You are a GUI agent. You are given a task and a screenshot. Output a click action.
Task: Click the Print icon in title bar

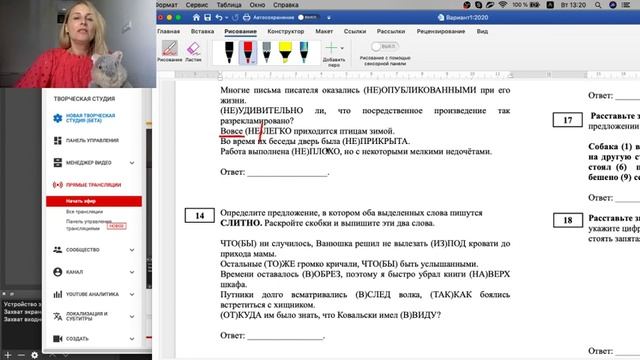click(246, 18)
